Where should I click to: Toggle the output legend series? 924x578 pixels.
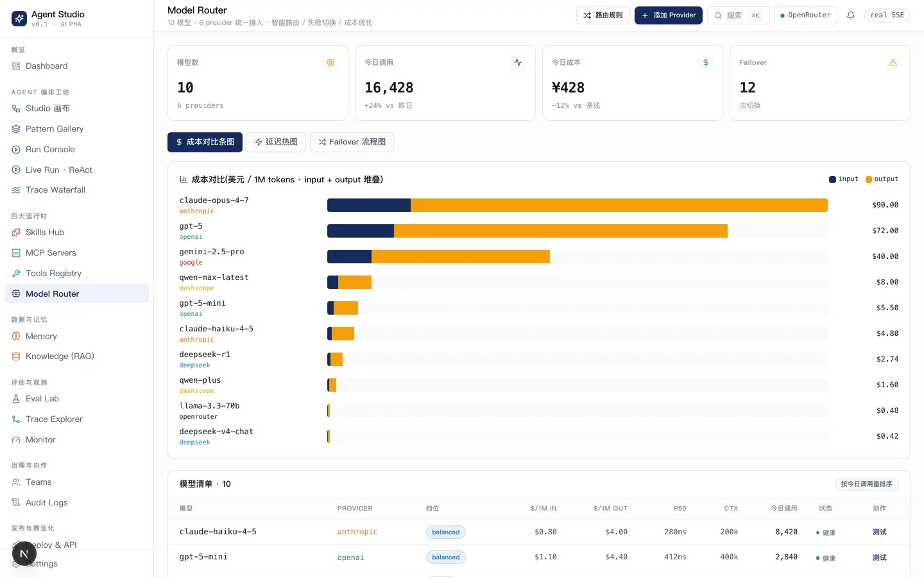[882, 179]
